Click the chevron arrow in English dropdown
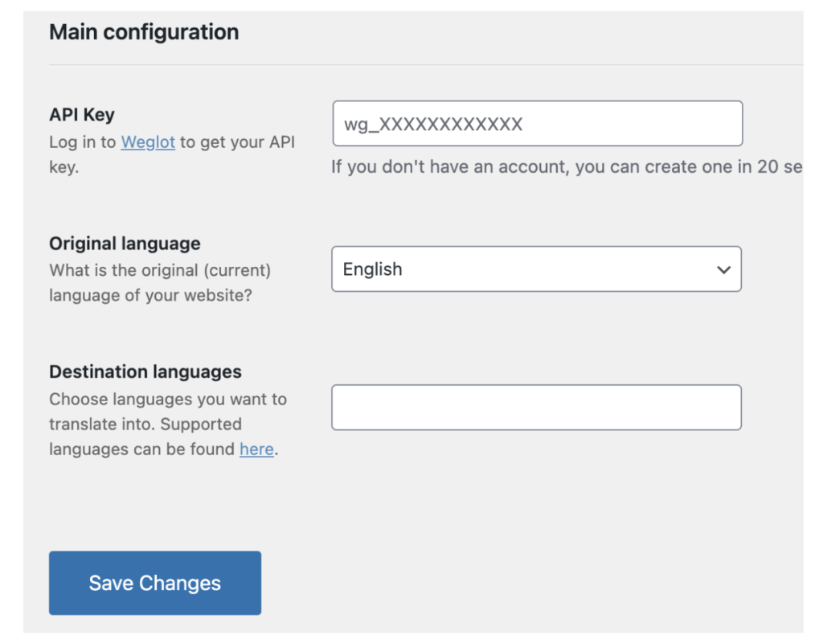 724,270
